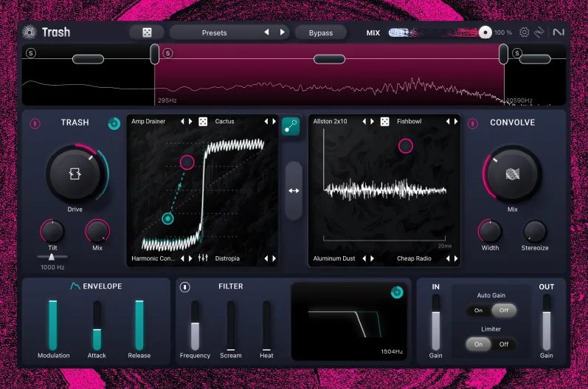Image resolution: width=588 pixels, height=389 pixels.
Task: Click the Drive knob
Action: pyautogui.click(x=75, y=174)
